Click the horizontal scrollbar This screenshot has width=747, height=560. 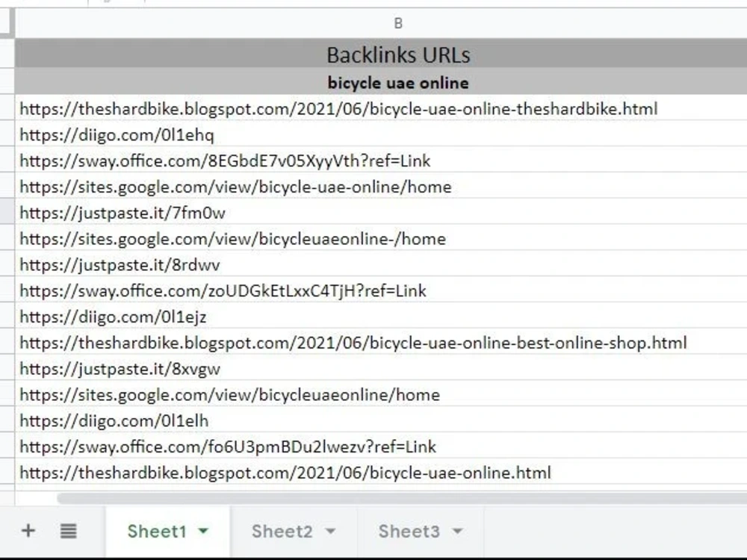(x=402, y=499)
